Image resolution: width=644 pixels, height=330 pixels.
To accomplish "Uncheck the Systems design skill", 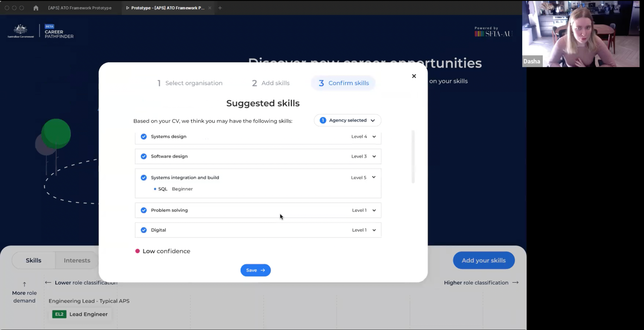I will [144, 137].
